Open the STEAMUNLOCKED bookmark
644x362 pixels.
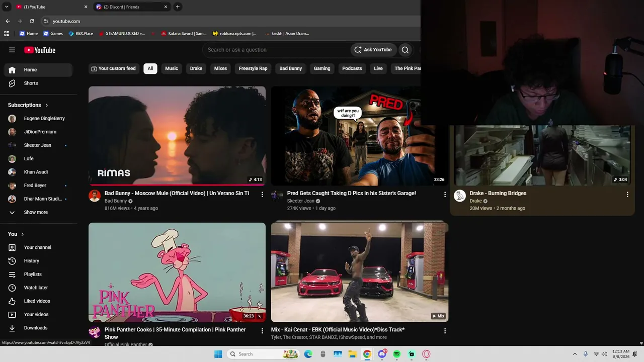point(121,34)
